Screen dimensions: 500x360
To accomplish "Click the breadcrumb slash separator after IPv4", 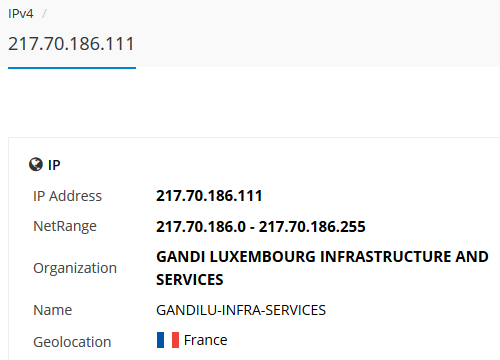I will 44,14.
